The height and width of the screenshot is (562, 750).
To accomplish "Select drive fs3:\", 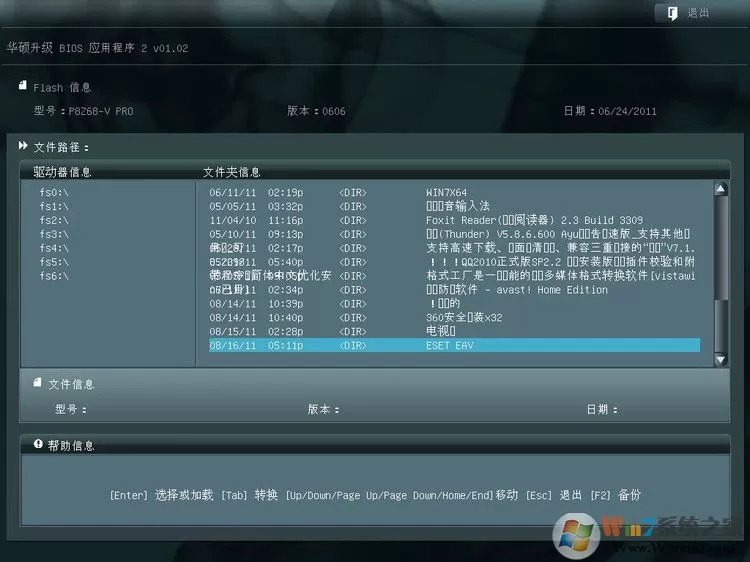I will pyautogui.click(x=54, y=234).
